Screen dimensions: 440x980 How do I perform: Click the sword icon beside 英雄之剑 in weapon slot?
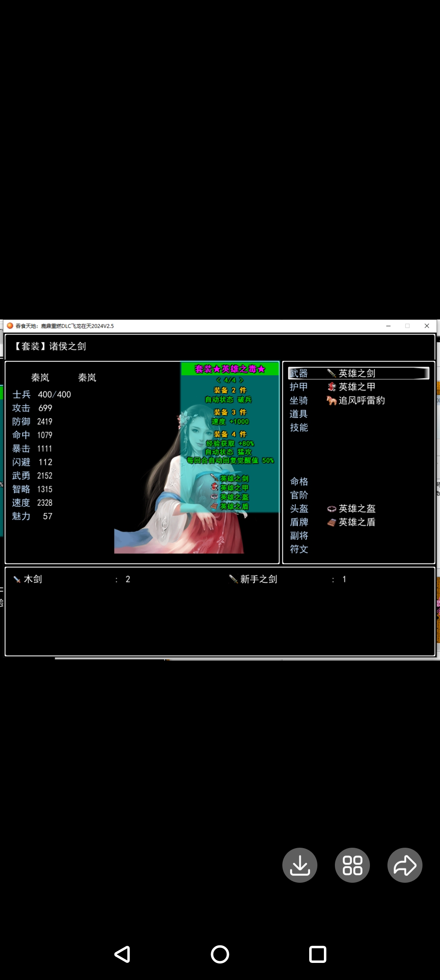pyautogui.click(x=332, y=373)
